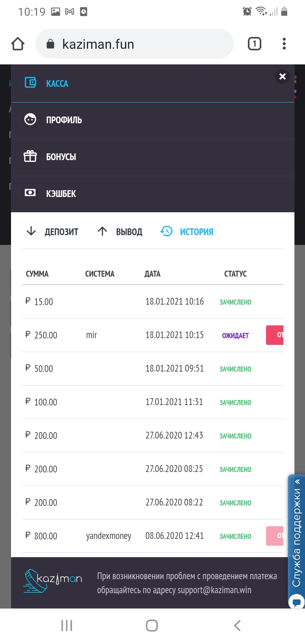Tap the Депозит down-arrow icon
Image resolution: width=305 pixels, height=644 pixels.
pos(31,231)
